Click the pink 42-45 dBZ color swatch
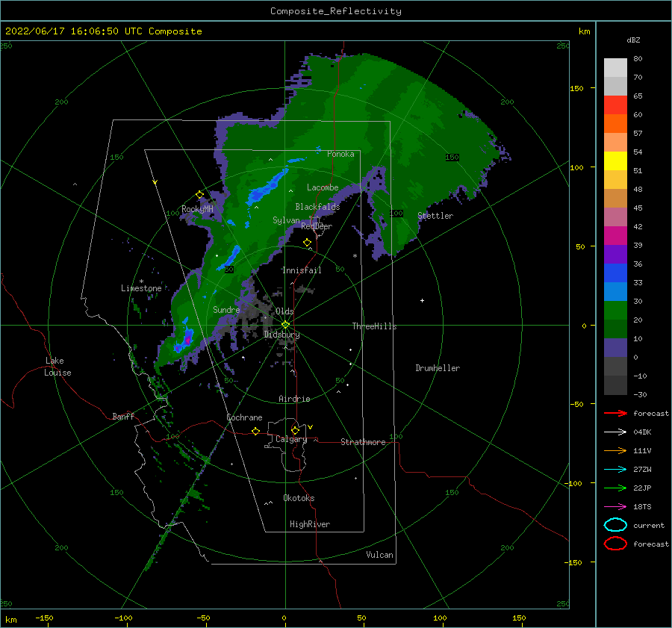 615,217
